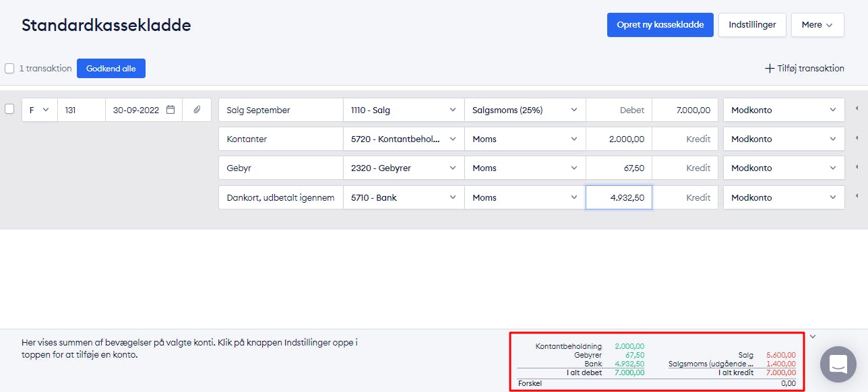Open the F voucher type selector
This screenshot has width=868, height=392.
pyautogui.click(x=39, y=110)
